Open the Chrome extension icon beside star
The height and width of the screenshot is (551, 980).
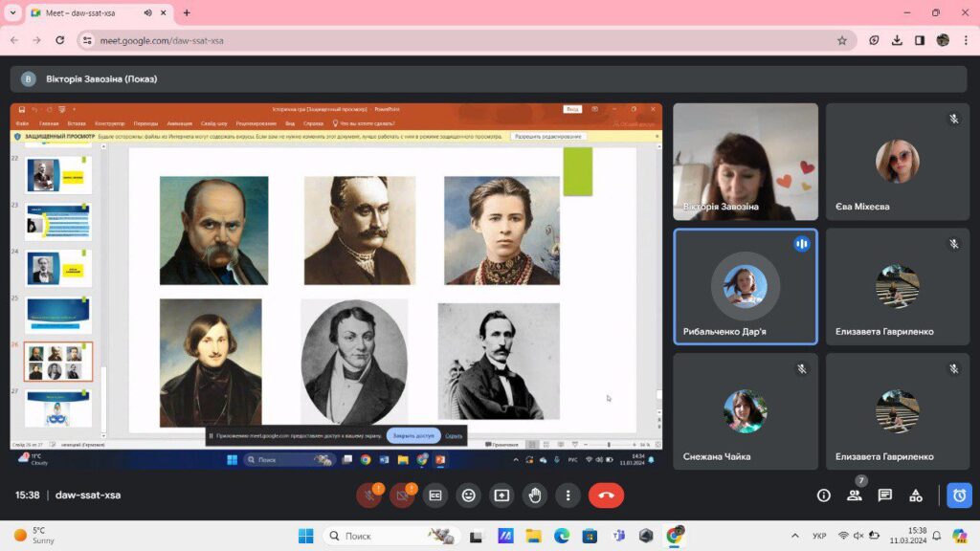coord(874,40)
